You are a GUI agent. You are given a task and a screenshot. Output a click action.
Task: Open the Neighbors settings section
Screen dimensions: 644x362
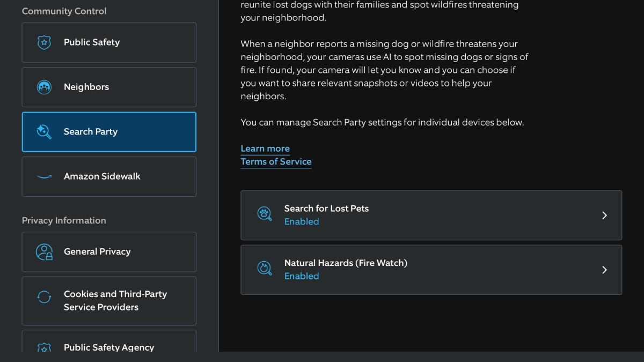(109, 87)
